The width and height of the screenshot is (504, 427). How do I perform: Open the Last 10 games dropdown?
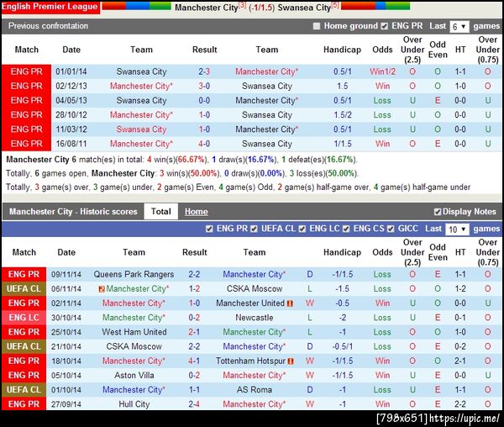[457, 229]
